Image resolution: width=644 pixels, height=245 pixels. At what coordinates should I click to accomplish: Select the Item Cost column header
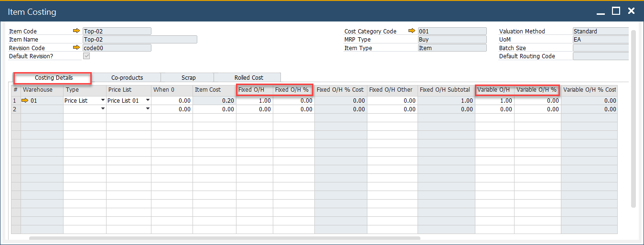click(215, 90)
